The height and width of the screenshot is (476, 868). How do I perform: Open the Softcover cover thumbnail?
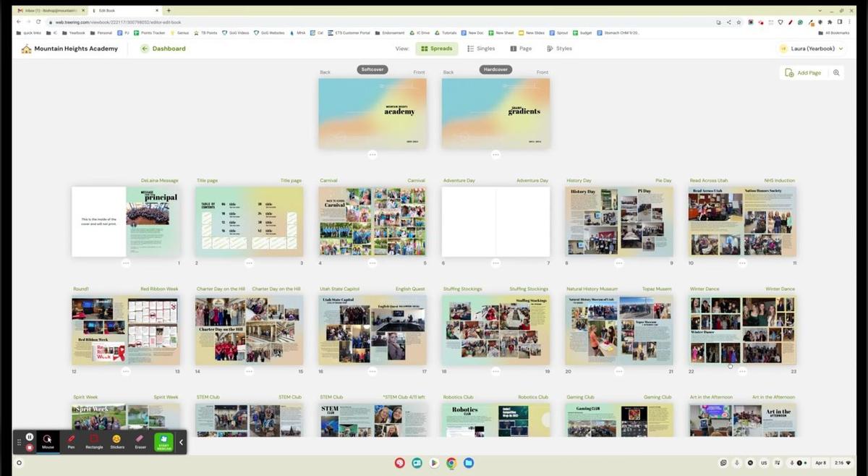click(373, 113)
